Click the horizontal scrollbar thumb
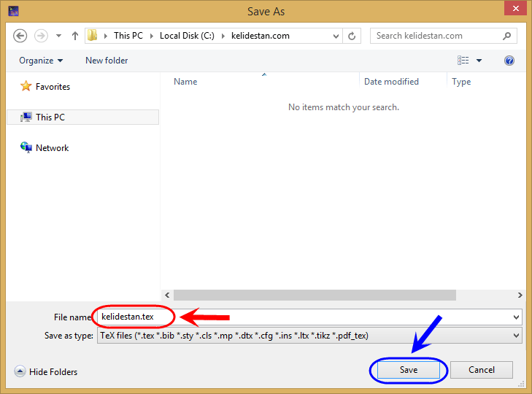The image size is (532, 394). [x=315, y=295]
